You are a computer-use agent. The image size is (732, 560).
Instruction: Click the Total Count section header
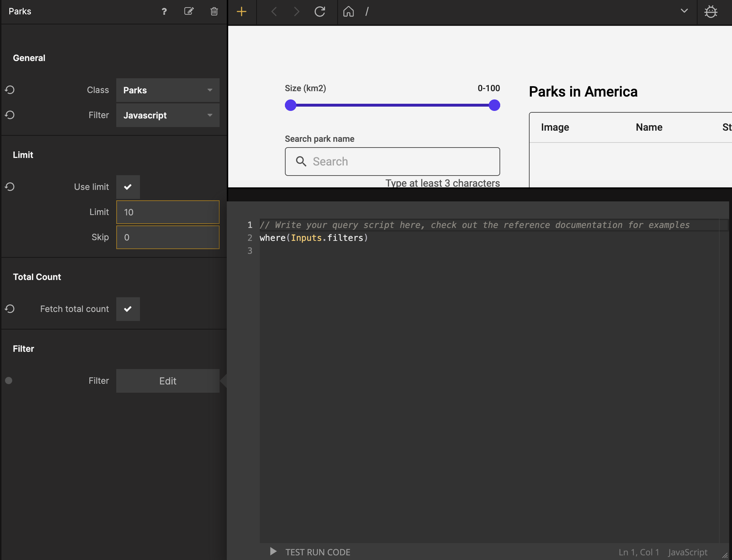click(x=37, y=277)
